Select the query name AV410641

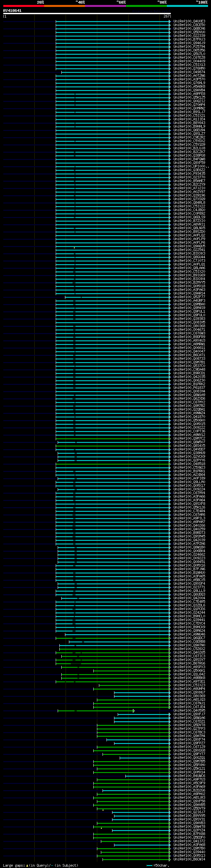(12, 11)
